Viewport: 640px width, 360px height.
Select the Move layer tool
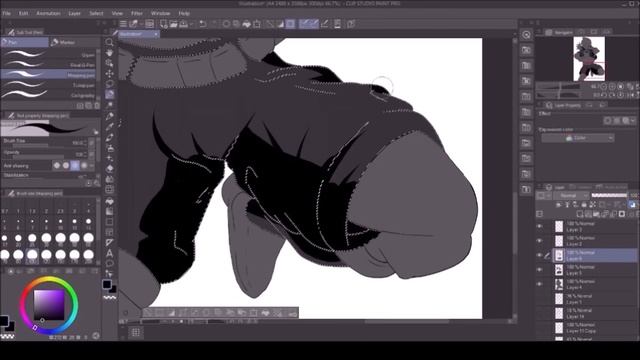[109, 74]
